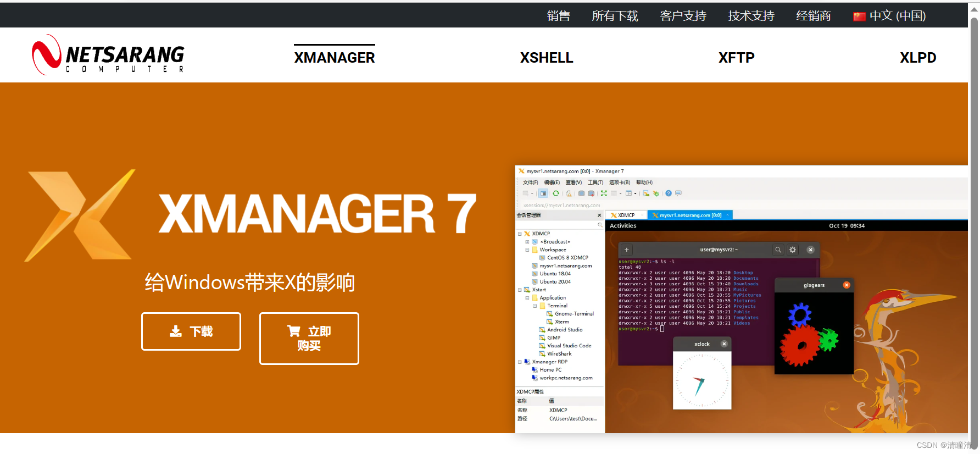
Task: Close the user@mysvr2 terminal window
Action: click(810, 250)
